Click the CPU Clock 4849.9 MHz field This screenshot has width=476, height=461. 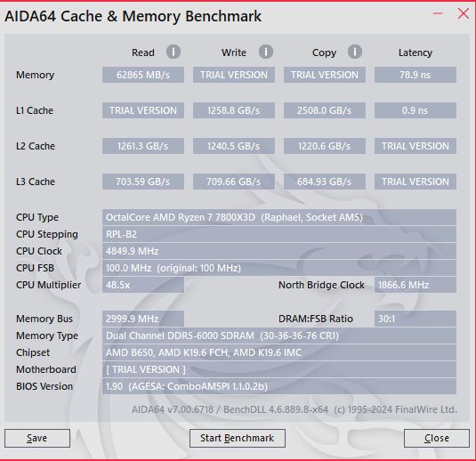point(279,251)
